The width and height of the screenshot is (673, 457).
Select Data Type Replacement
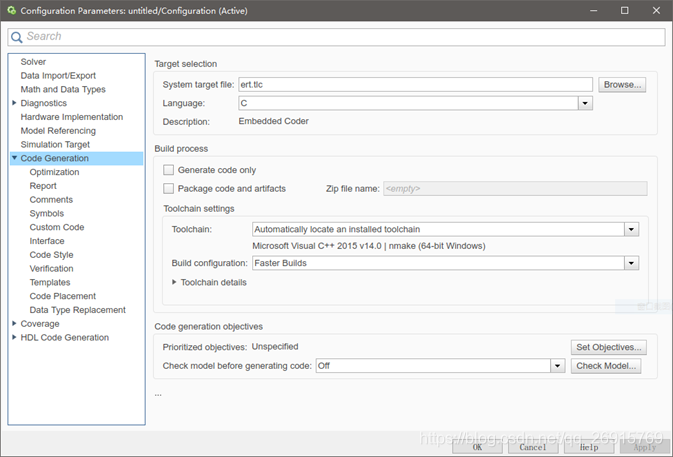(77, 310)
